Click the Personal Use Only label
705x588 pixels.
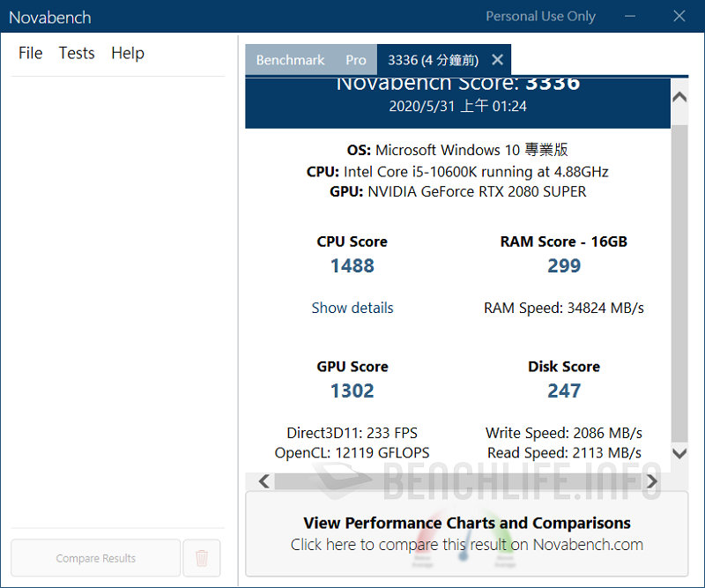(x=540, y=16)
